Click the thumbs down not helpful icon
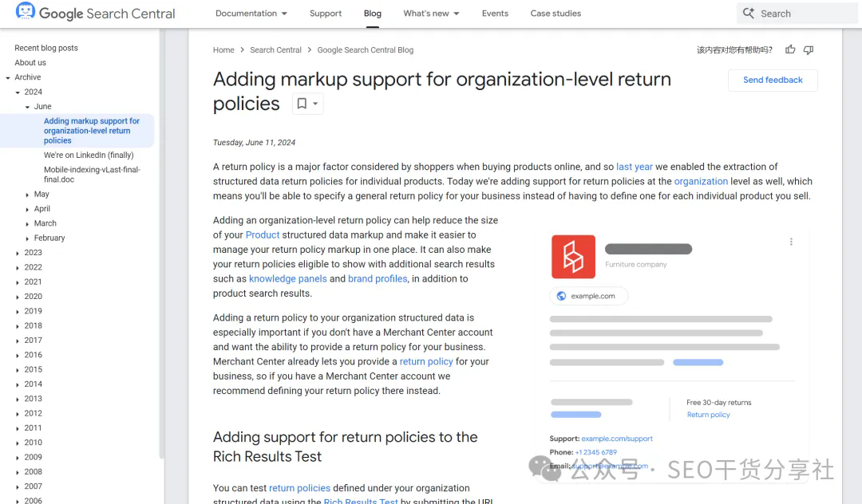 tap(808, 50)
